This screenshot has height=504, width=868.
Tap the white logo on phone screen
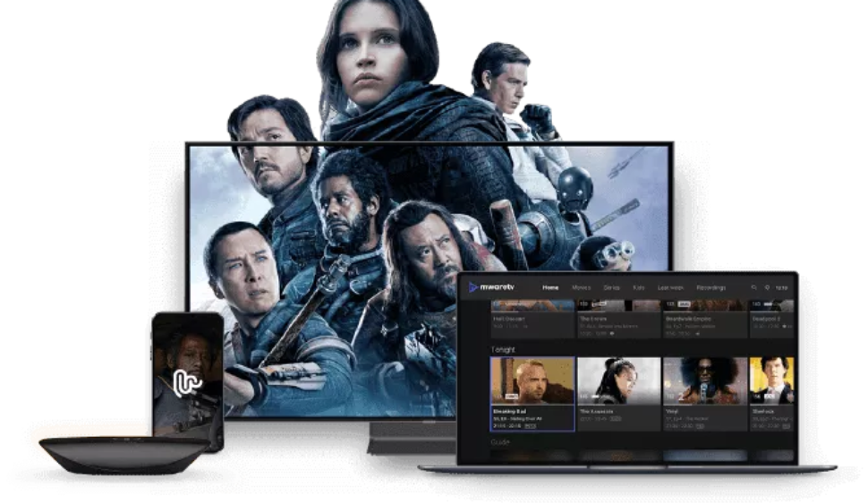coord(187,382)
